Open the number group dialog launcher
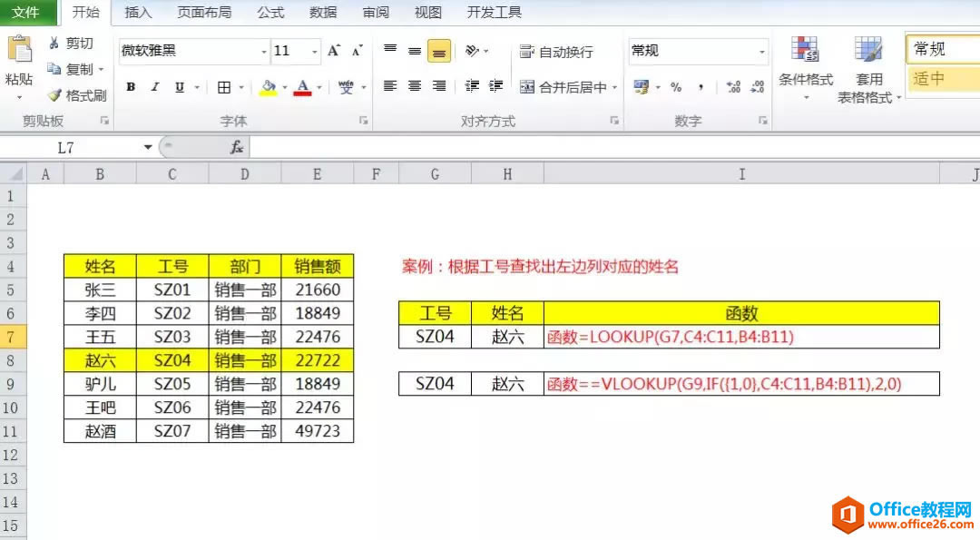Screen dimensions: 980x540 pyautogui.click(x=762, y=121)
